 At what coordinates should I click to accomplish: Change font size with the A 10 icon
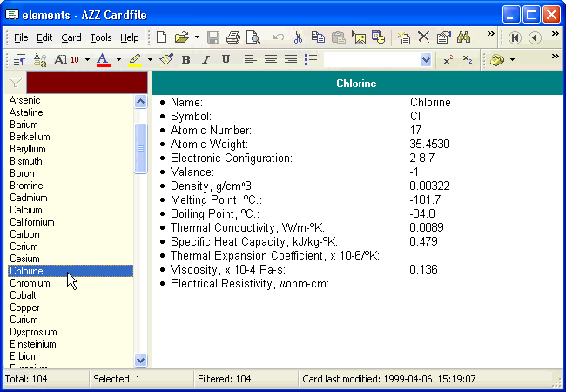66,60
